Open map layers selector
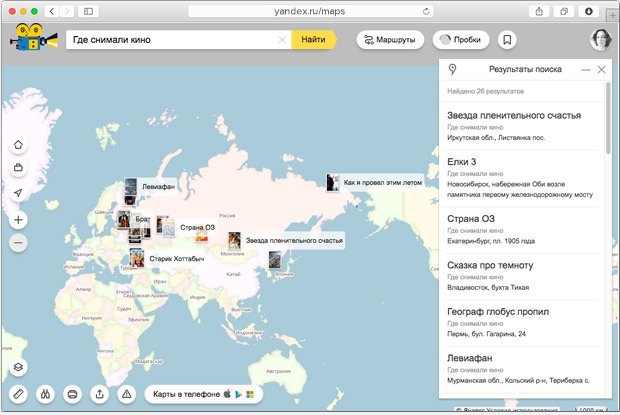This screenshot has width=620, height=415. click(x=18, y=367)
